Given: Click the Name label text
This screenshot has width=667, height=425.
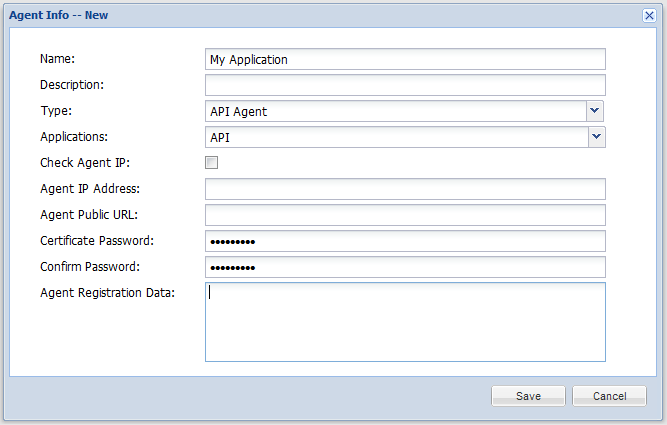Looking at the screenshot, I should point(57,59).
